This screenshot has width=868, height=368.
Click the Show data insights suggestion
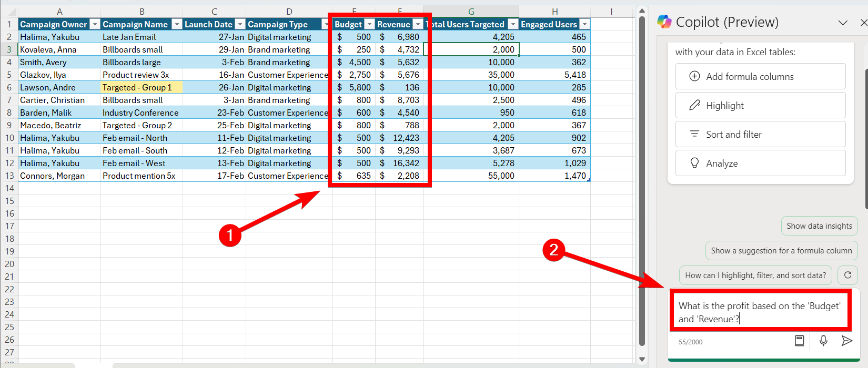pyautogui.click(x=819, y=226)
